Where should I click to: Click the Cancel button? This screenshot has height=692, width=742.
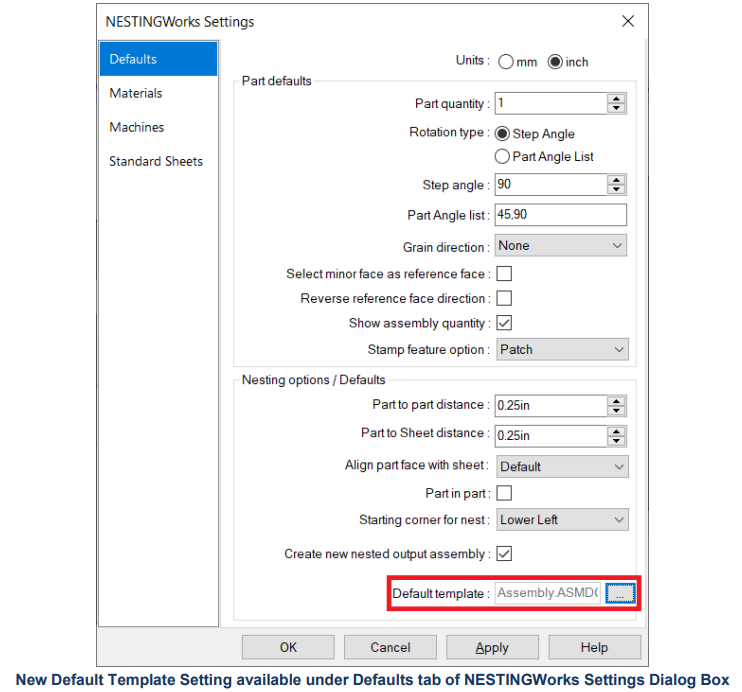pyautogui.click(x=390, y=648)
